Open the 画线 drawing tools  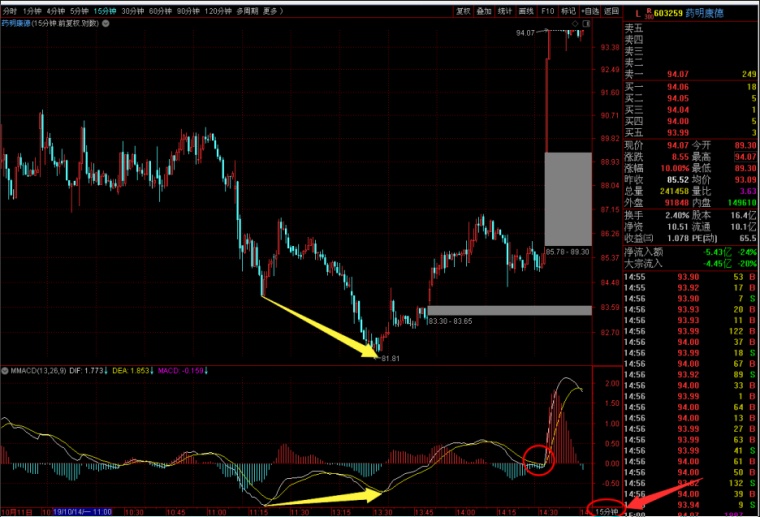526,11
